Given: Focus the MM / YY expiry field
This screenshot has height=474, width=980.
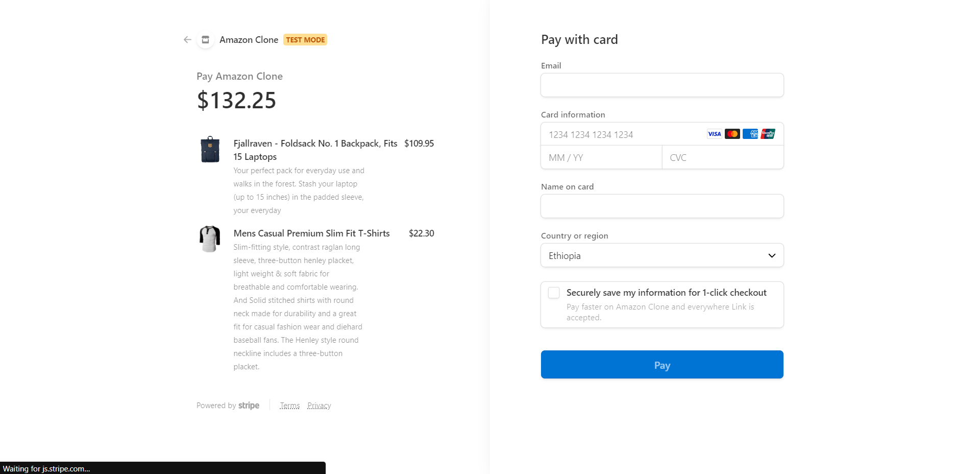Looking at the screenshot, I should pos(601,157).
